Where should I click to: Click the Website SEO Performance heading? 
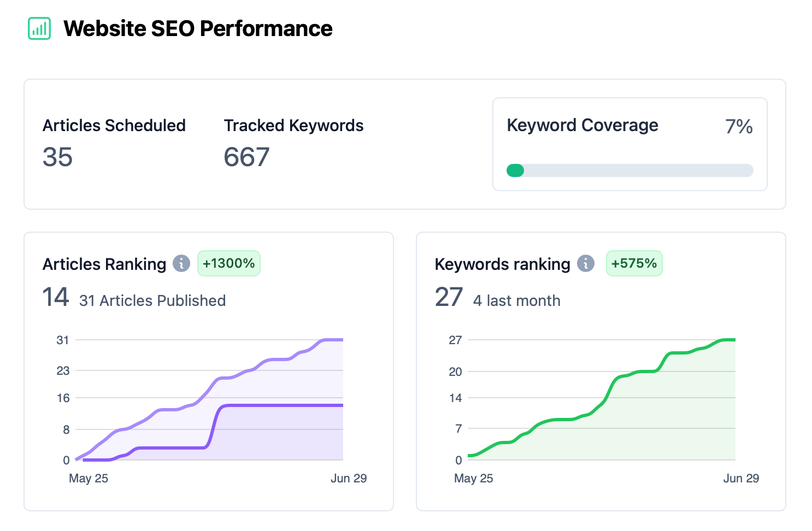tap(198, 28)
